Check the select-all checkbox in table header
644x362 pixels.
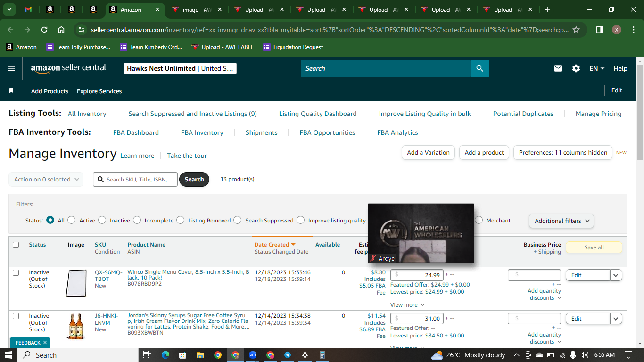pyautogui.click(x=16, y=245)
